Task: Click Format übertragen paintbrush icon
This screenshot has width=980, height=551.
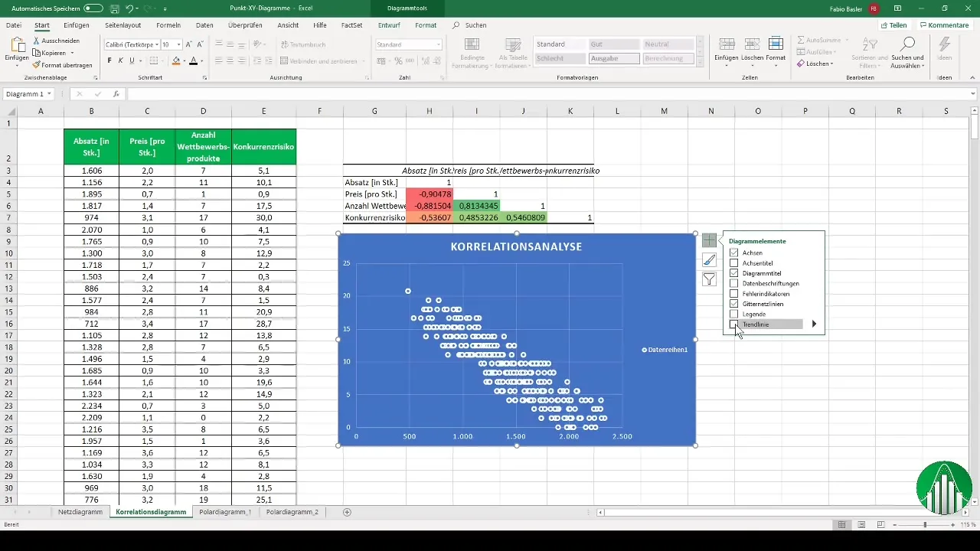Action: pyautogui.click(x=37, y=65)
